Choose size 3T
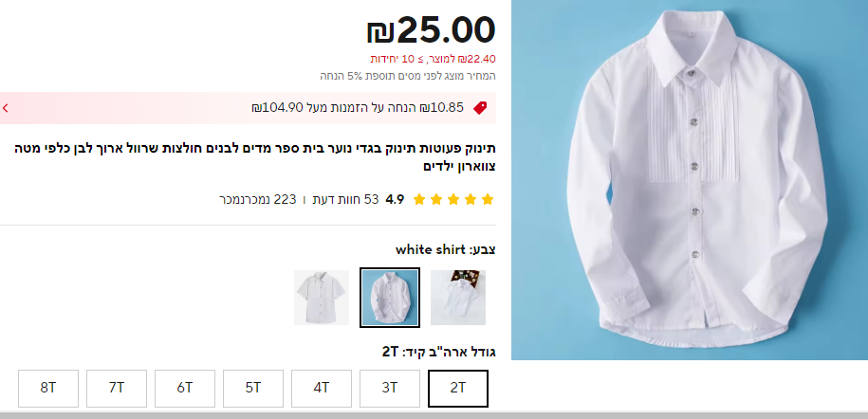868x419 pixels. click(390, 389)
